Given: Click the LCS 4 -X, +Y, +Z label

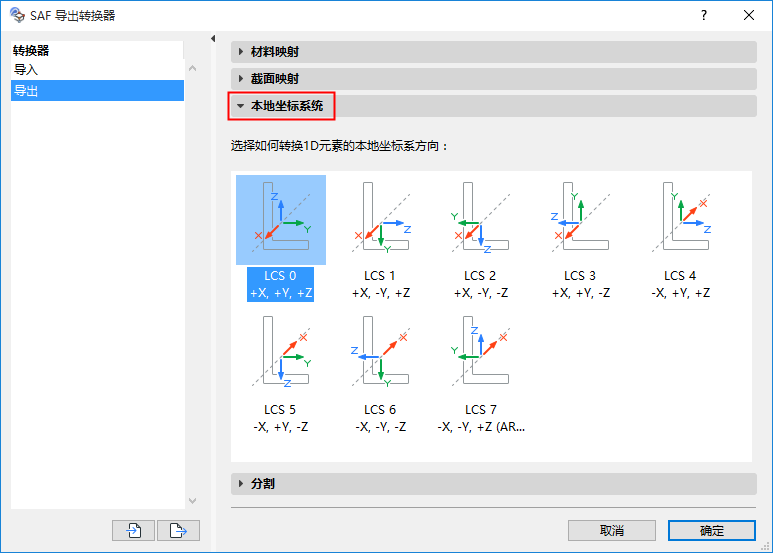Looking at the screenshot, I should 681,284.
